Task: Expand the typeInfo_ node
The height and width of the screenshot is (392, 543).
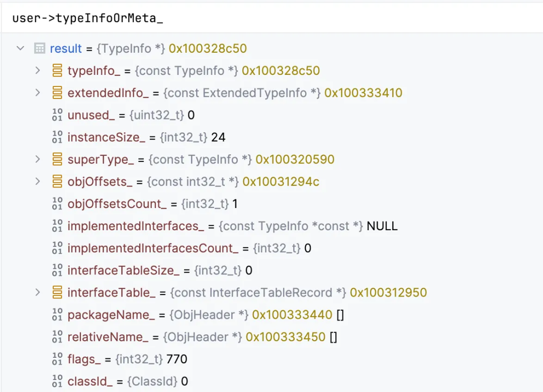Action: [38, 70]
